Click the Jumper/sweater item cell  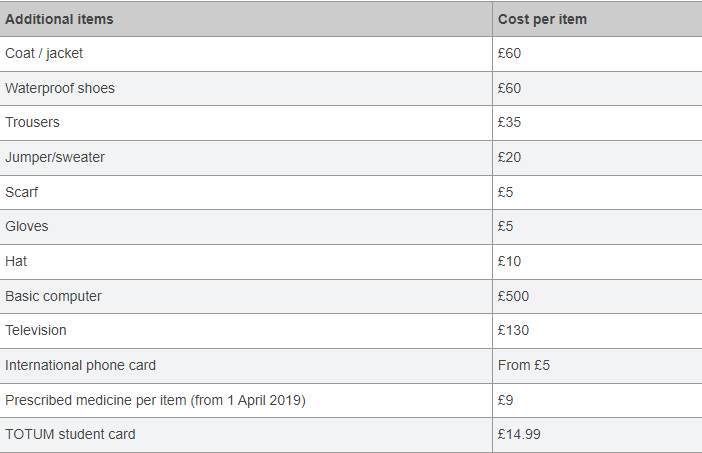click(x=246, y=158)
